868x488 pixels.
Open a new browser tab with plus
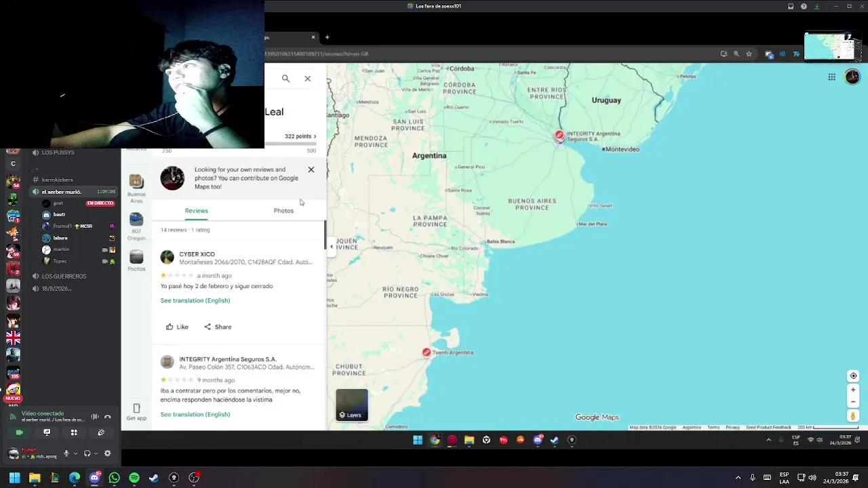click(x=327, y=37)
